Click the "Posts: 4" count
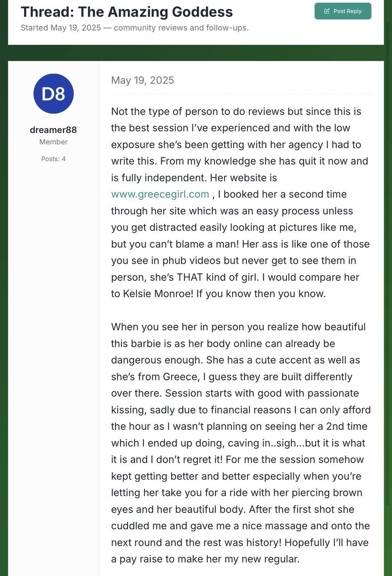 click(x=53, y=159)
